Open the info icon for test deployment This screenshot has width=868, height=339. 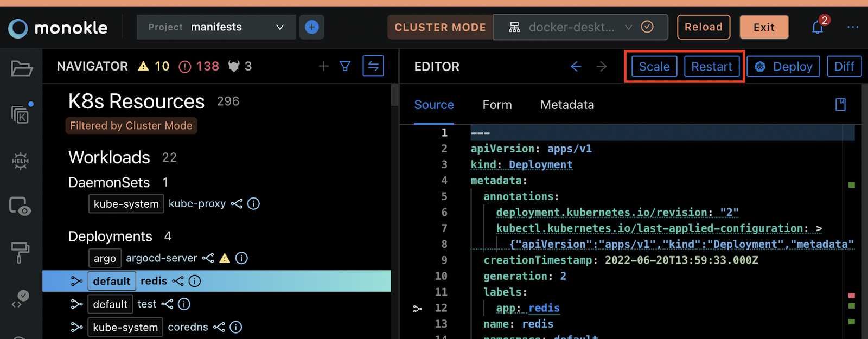pos(184,304)
